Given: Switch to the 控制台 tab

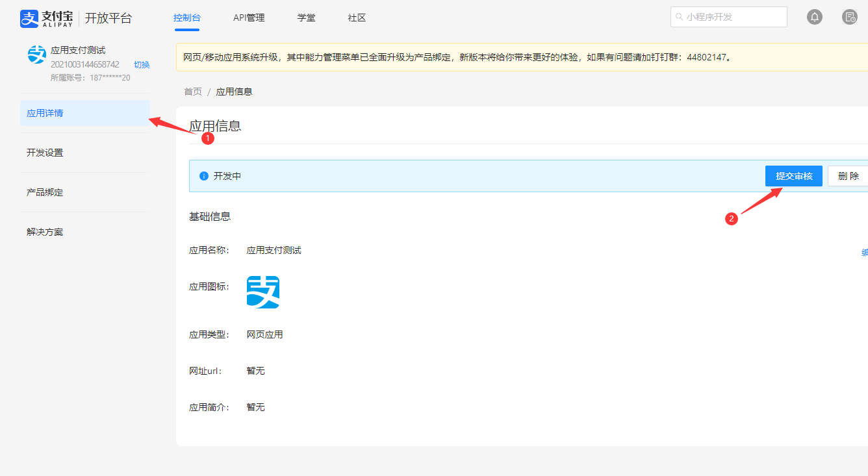Looking at the screenshot, I should (x=186, y=18).
